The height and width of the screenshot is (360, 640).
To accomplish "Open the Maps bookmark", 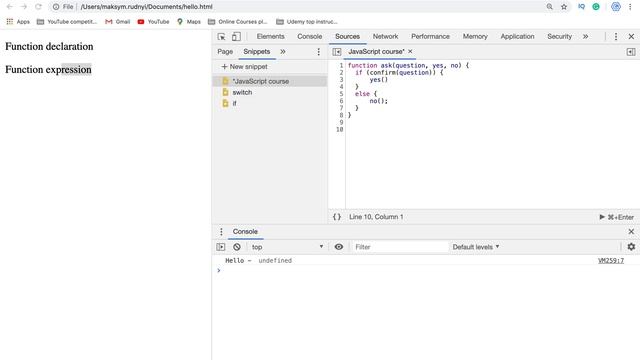I will pos(189,22).
